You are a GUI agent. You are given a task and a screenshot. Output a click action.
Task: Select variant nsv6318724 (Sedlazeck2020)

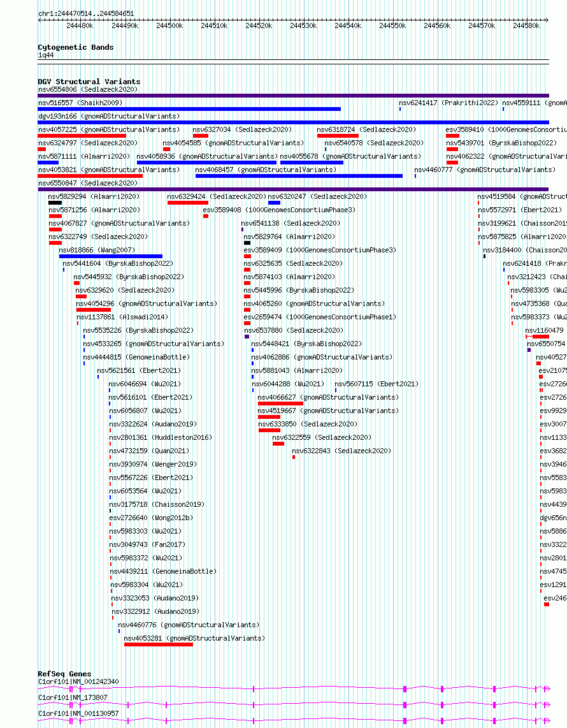pyautogui.click(x=366, y=129)
